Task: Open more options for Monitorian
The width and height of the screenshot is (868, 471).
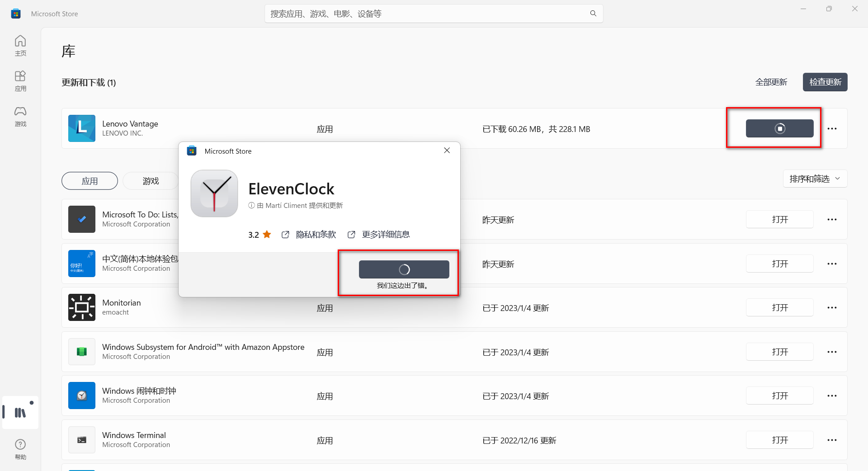Action: click(832, 308)
